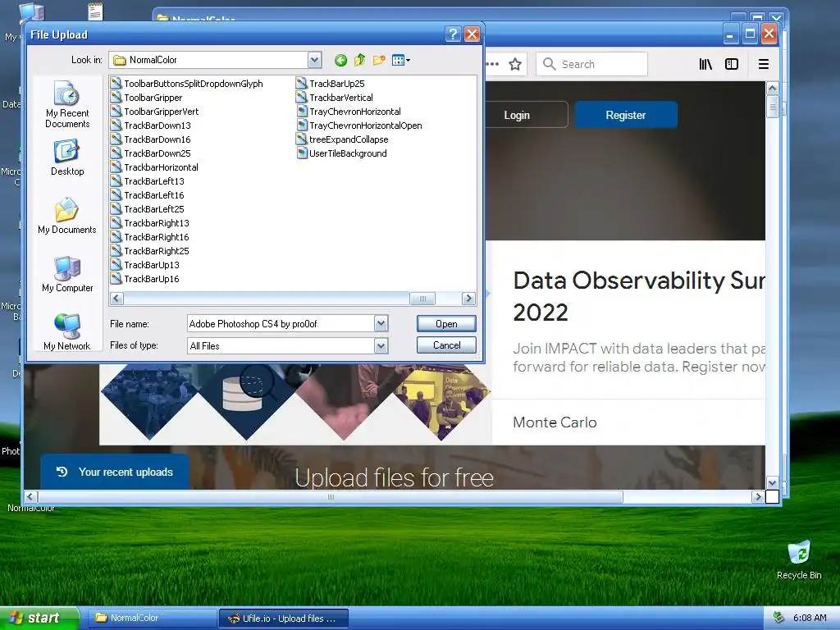Select the TrackBarRight16 file

pos(150,237)
